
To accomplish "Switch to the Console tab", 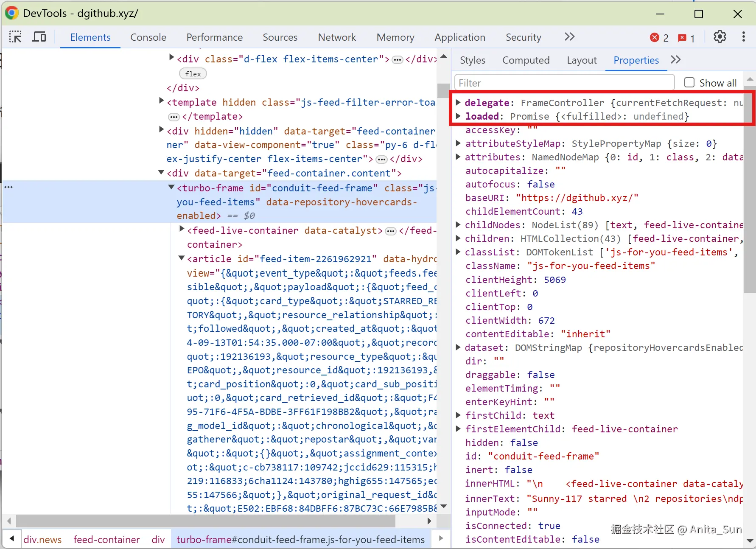I will (x=148, y=37).
